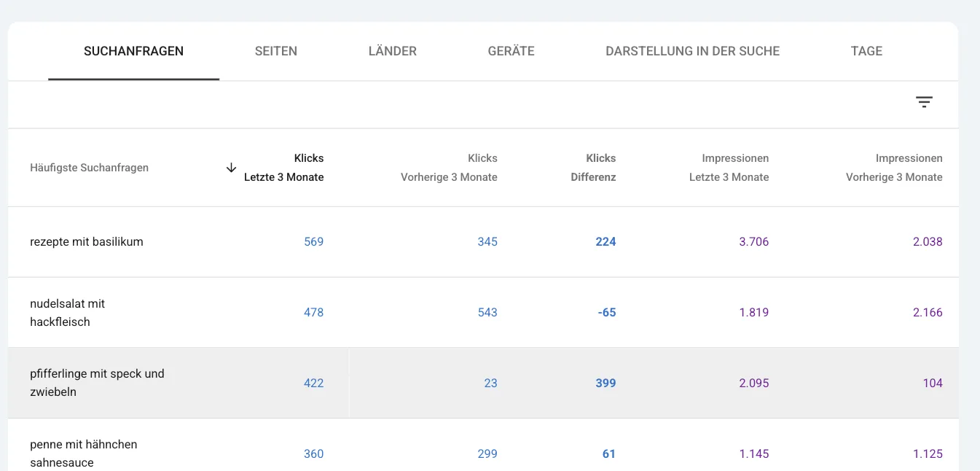Screen dimensions: 980x471
Task: Click the 399 click difference value
Action: point(605,384)
